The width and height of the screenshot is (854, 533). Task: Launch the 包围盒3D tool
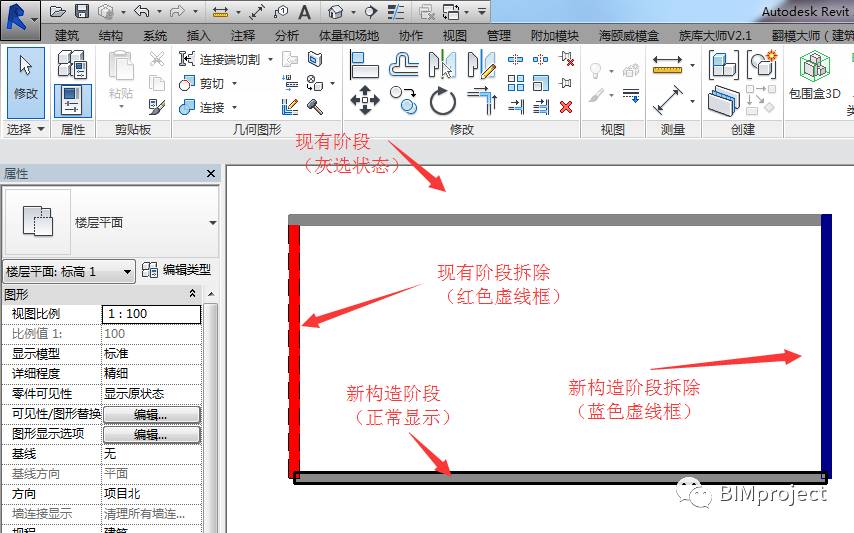tap(815, 76)
